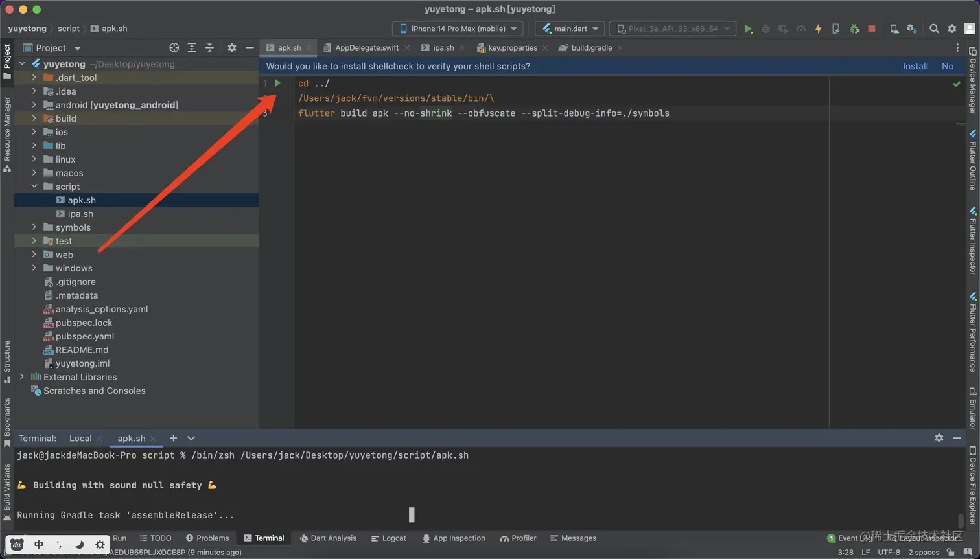Click the Flutter Attach debugger icon

coord(836,29)
